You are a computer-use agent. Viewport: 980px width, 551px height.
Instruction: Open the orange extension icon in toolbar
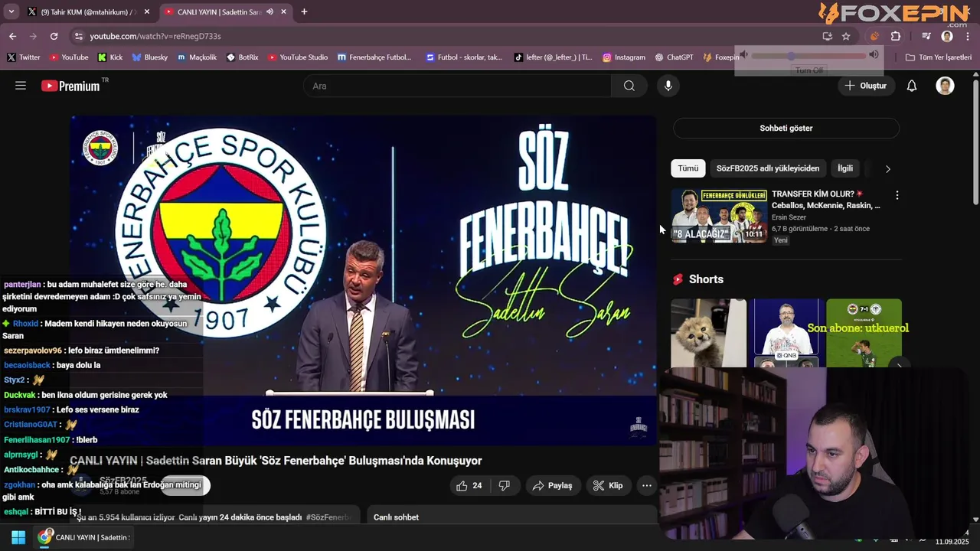[x=874, y=36]
